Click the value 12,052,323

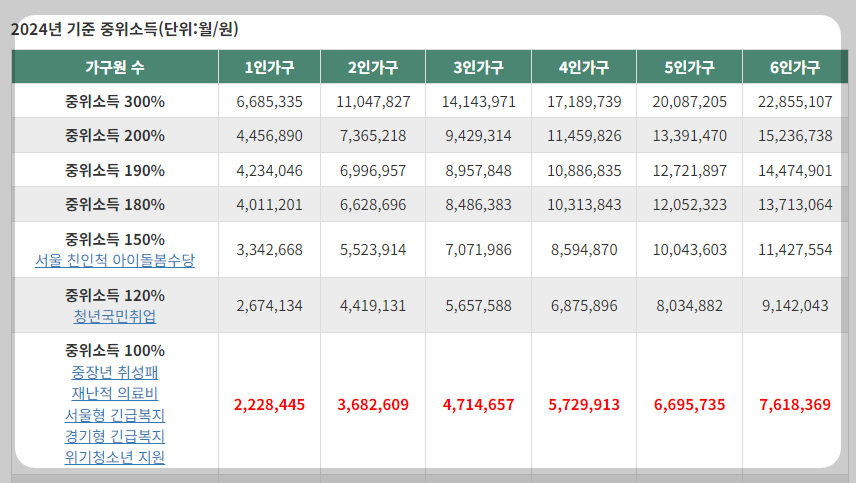[689, 204]
